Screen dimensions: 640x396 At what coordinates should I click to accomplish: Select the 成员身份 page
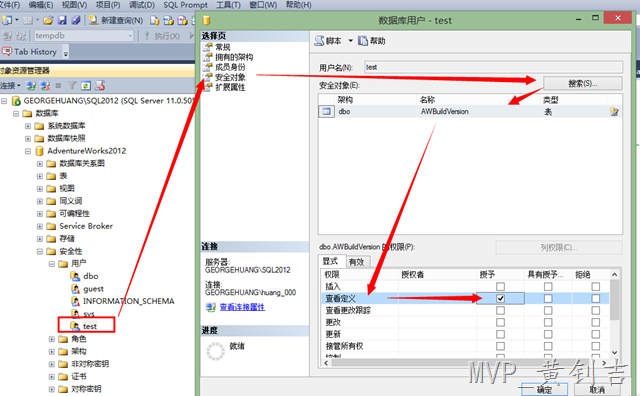(x=230, y=67)
